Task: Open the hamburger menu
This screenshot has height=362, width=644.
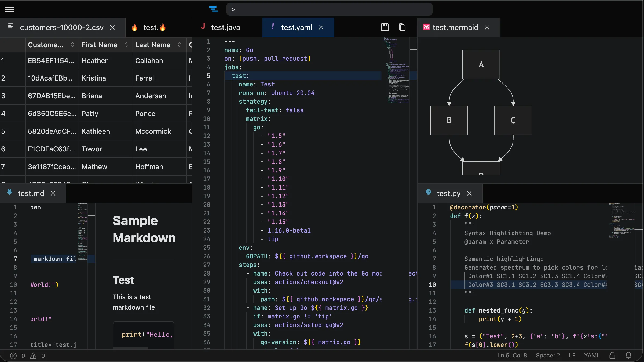Action: [x=10, y=9]
